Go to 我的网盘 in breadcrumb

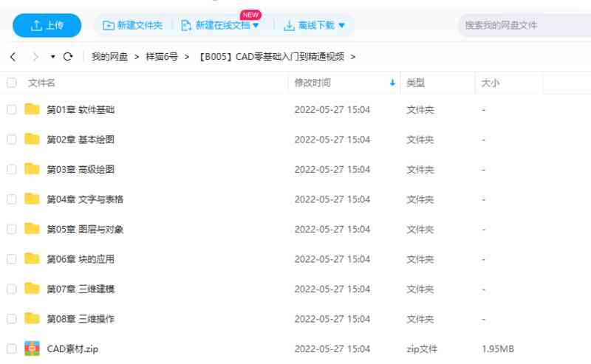[109, 57]
